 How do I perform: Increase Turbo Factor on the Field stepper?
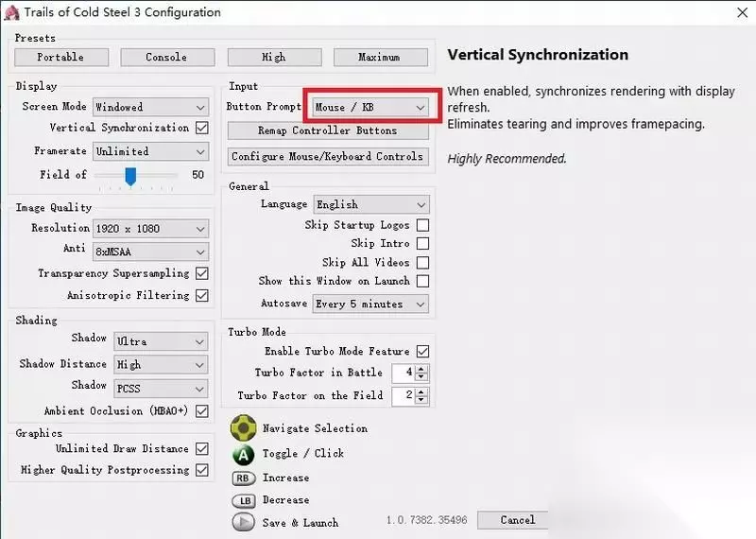[x=421, y=392]
